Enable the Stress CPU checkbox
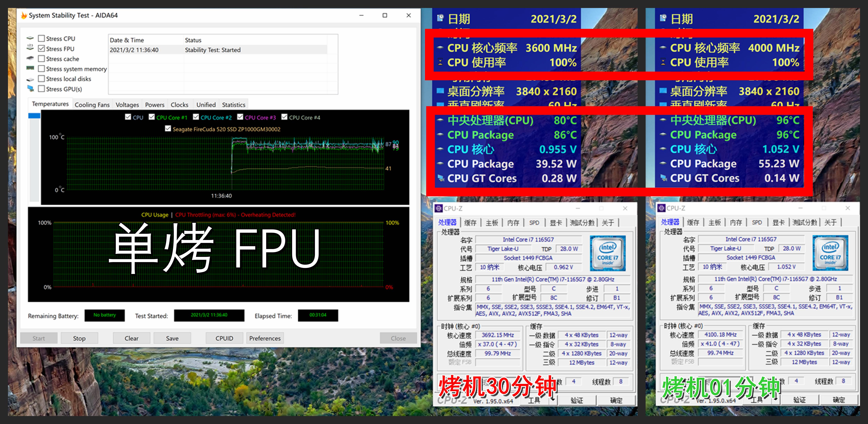This screenshot has width=868, height=424. click(42, 38)
